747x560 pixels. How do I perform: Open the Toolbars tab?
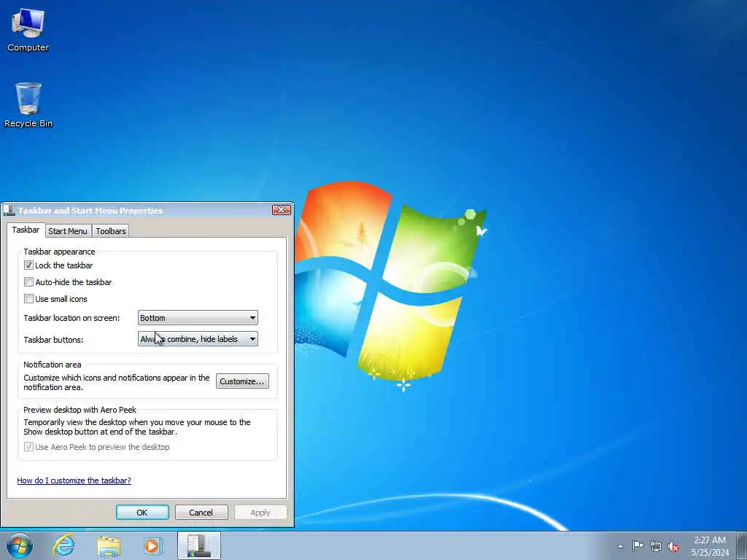111,231
